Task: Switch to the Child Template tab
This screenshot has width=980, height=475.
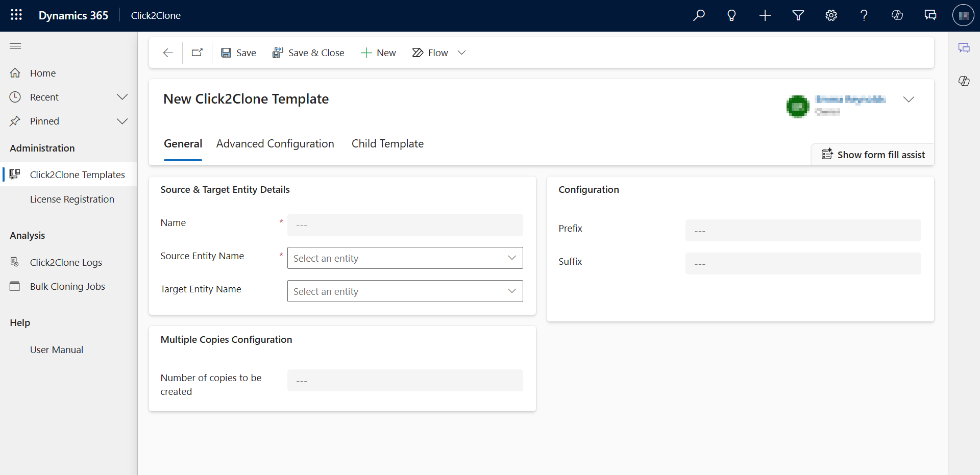Action: (387, 144)
